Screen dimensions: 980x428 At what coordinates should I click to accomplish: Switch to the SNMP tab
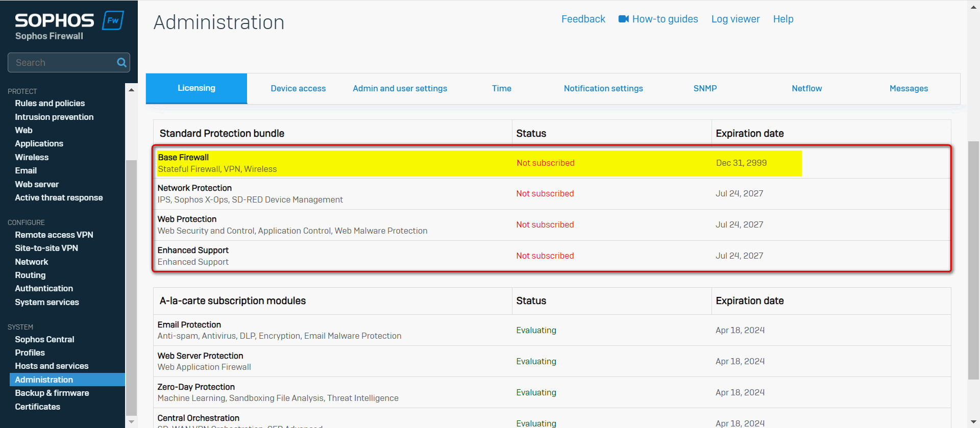click(705, 88)
